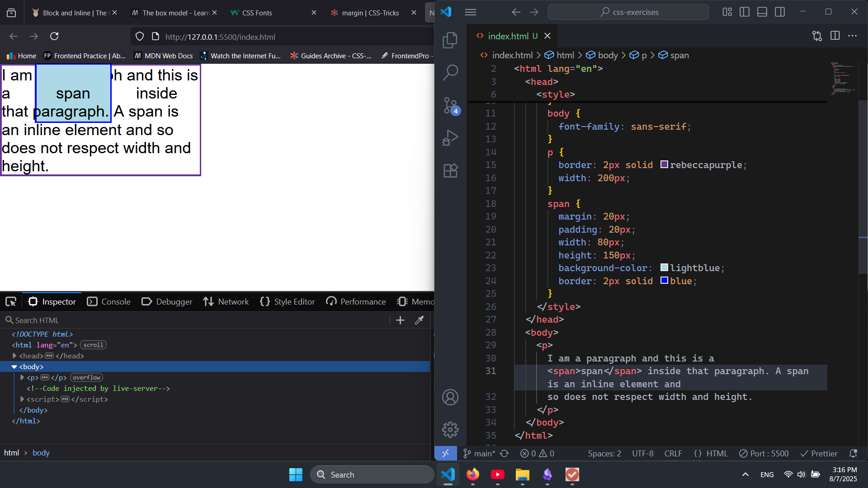Open the errors and warnings count in the status bar

click(537, 453)
